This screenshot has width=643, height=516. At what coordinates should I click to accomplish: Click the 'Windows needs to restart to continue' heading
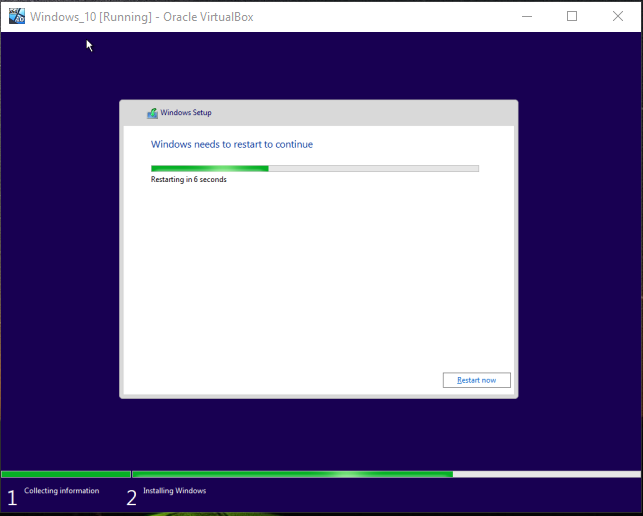[231, 145]
